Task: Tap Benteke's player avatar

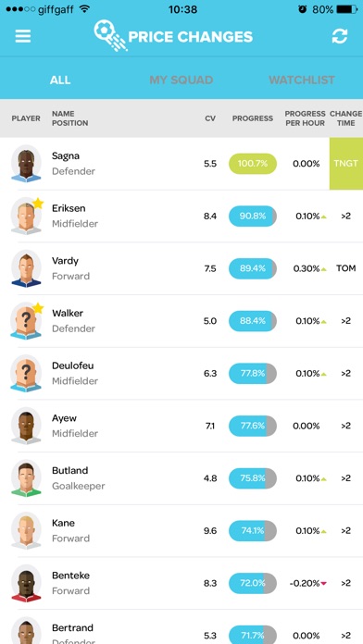Action: point(26,583)
